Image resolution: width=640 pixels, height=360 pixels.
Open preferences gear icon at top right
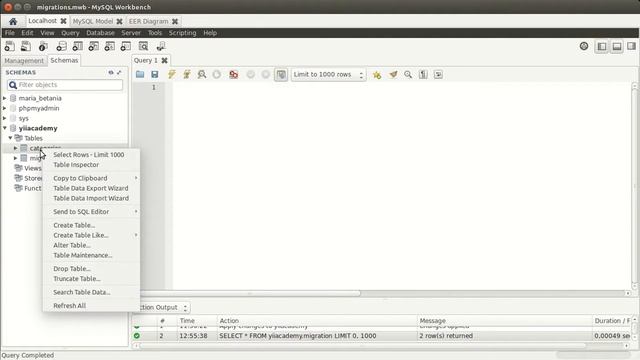click(584, 46)
